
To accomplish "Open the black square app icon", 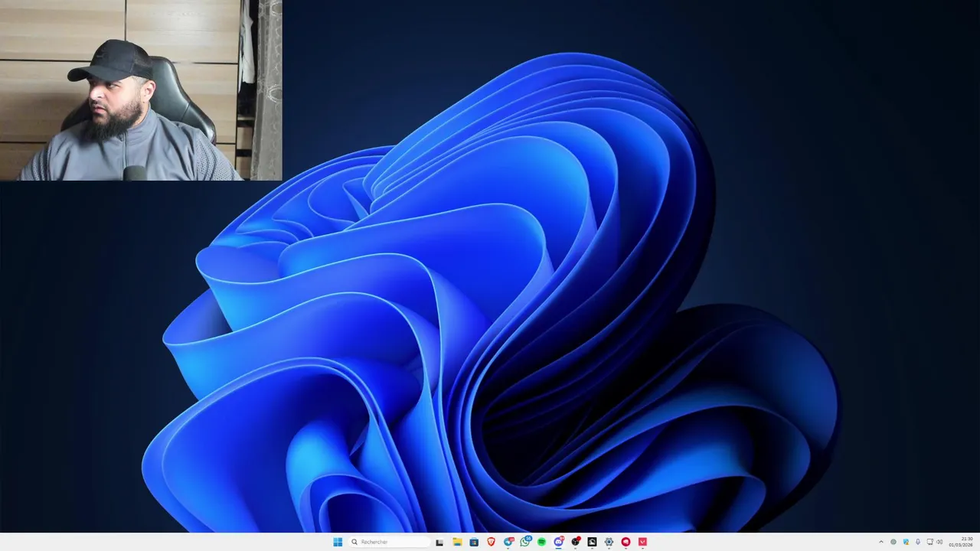I will coord(592,542).
